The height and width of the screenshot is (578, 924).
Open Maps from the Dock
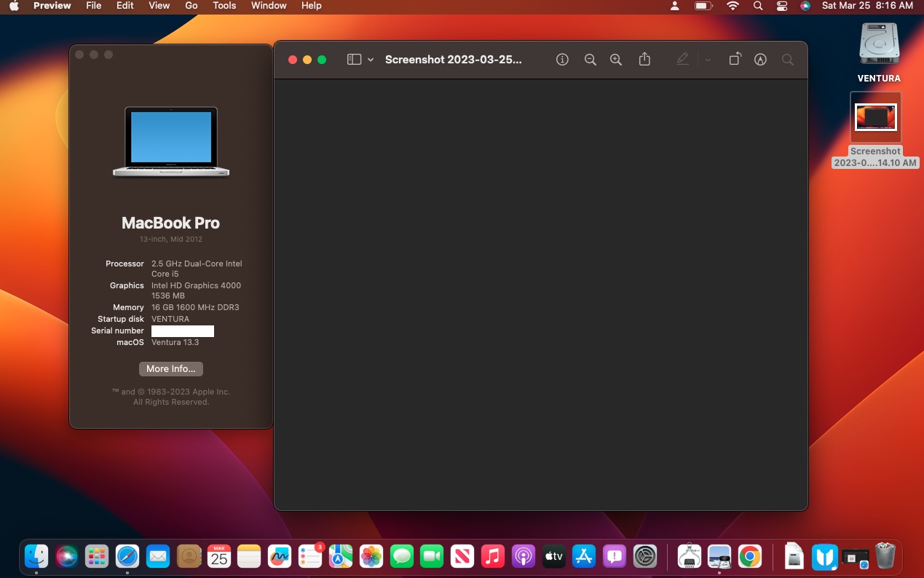(x=341, y=557)
